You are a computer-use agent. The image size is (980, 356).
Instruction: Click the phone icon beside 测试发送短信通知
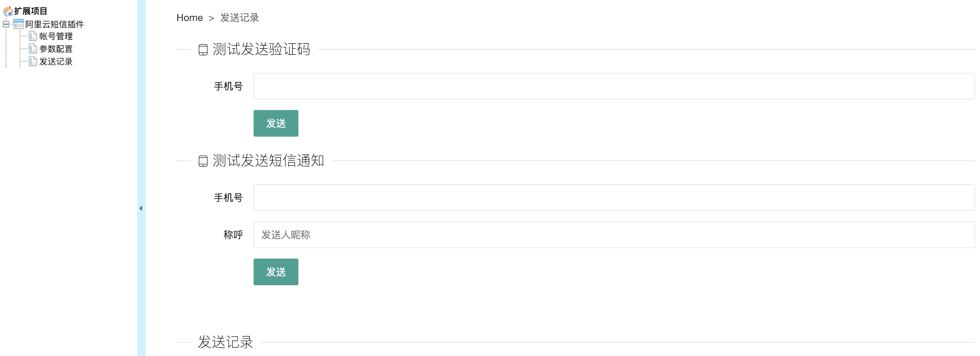203,161
